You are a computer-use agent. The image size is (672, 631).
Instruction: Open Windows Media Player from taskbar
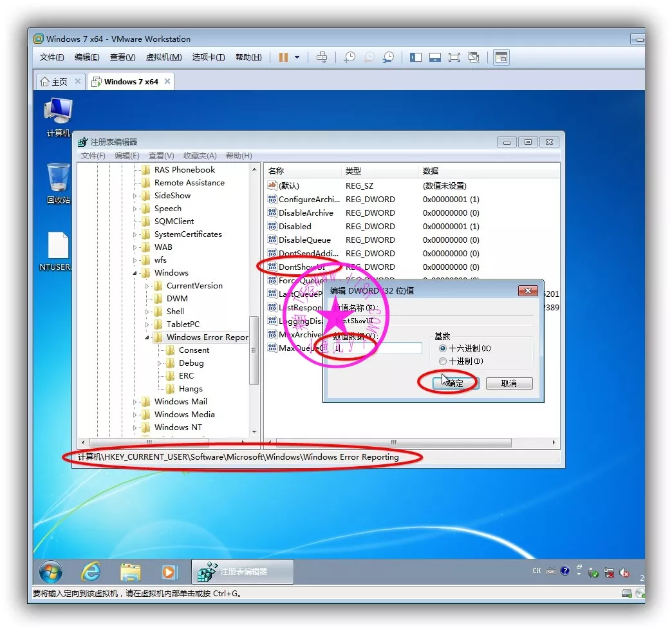(169, 571)
